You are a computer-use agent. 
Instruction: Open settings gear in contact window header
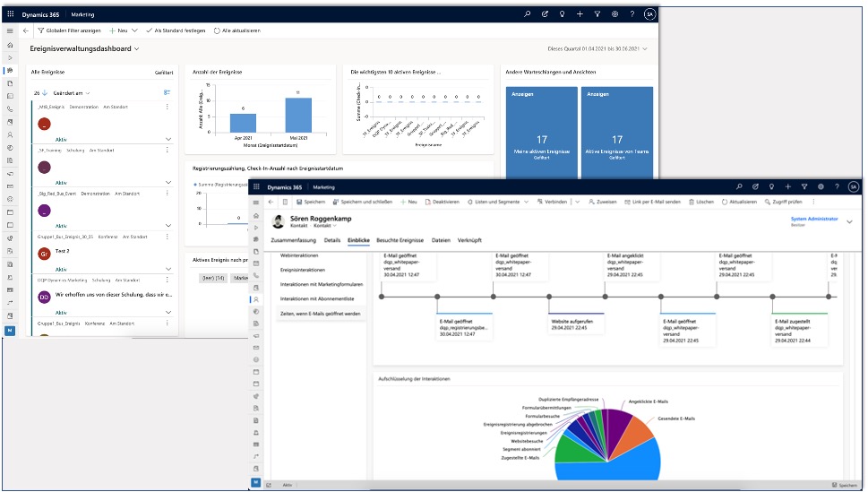pyautogui.click(x=821, y=186)
